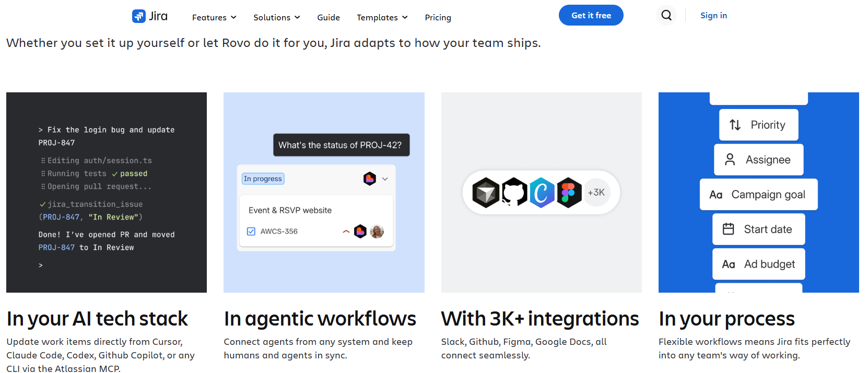
Task: Open the Pricing nav item
Action: coord(438,17)
